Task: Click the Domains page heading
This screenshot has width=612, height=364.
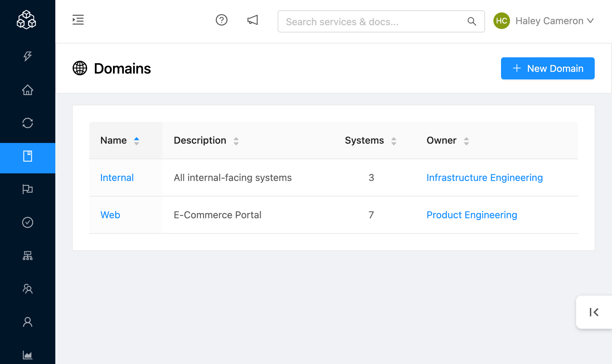Action: click(x=122, y=68)
